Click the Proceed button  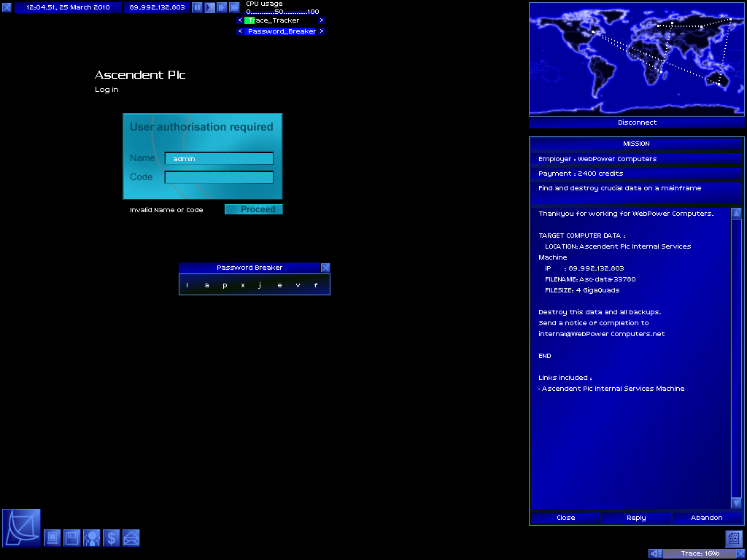pyautogui.click(x=254, y=209)
